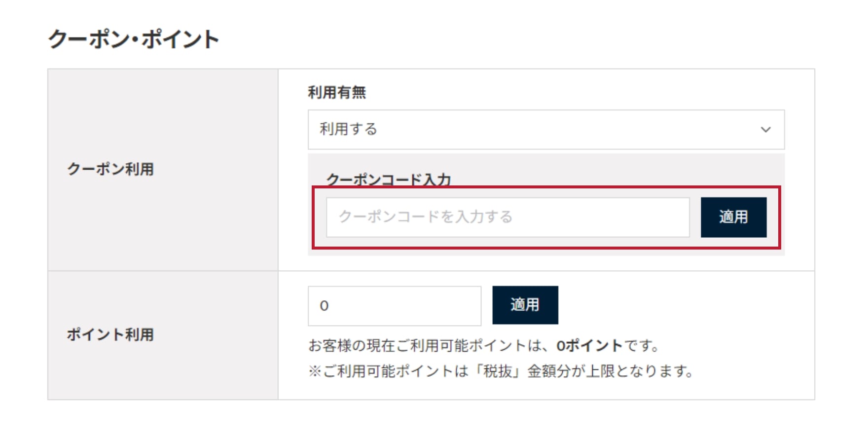Focus the クーポンコードを入力する field
Viewport: 868px width, 434px height.
507,217
